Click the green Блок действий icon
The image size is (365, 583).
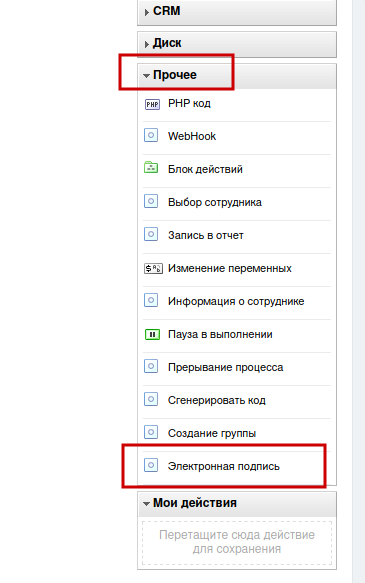(x=151, y=168)
